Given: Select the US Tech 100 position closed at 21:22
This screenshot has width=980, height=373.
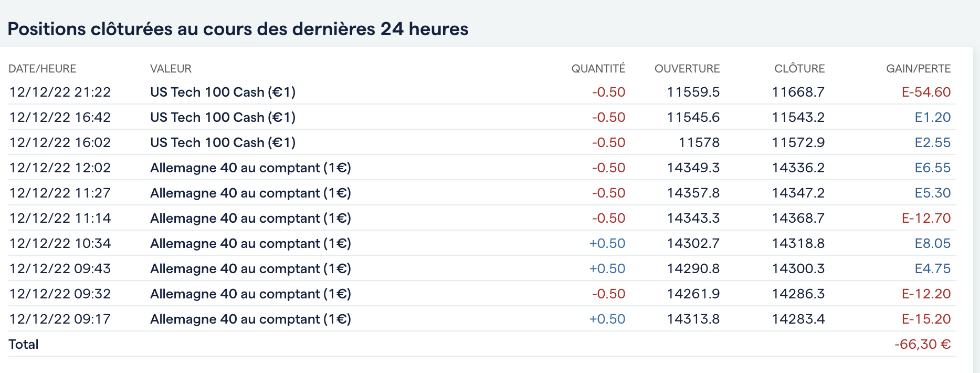Looking at the screenshot, I should point(223,92).
